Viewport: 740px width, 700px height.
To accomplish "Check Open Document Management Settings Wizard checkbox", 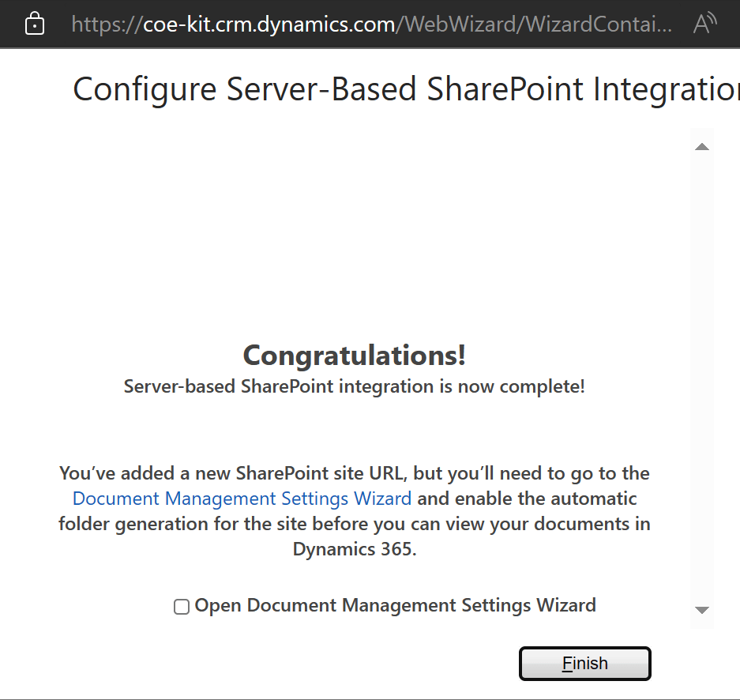I will [x=182, y=607].
